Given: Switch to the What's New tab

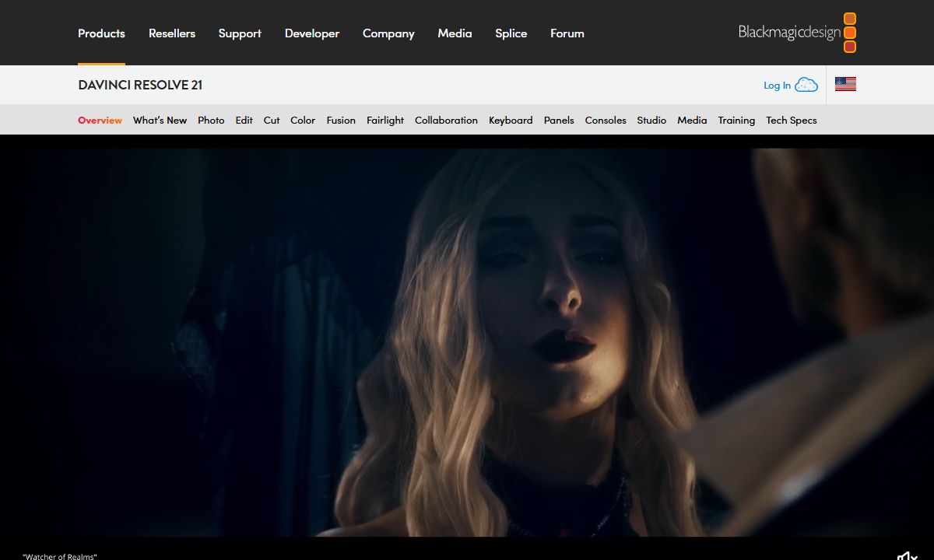Looking at the screenshot, I should 160,120.
